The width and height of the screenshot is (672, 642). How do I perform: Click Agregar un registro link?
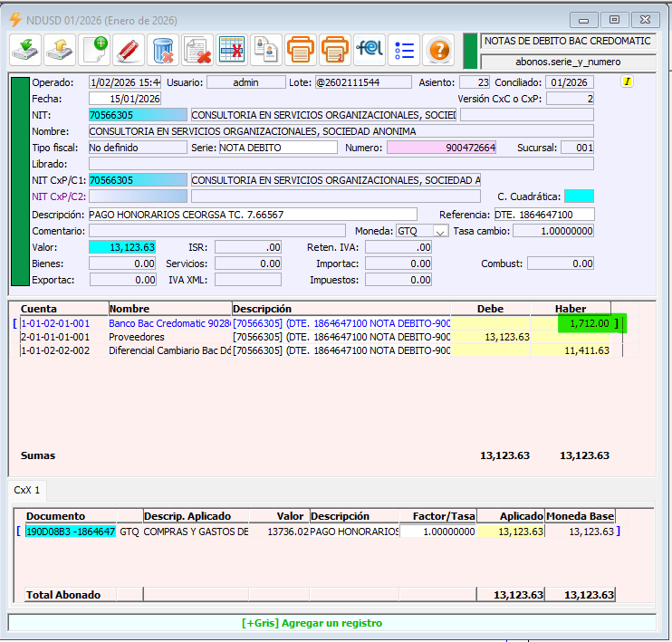pos(312,623)
